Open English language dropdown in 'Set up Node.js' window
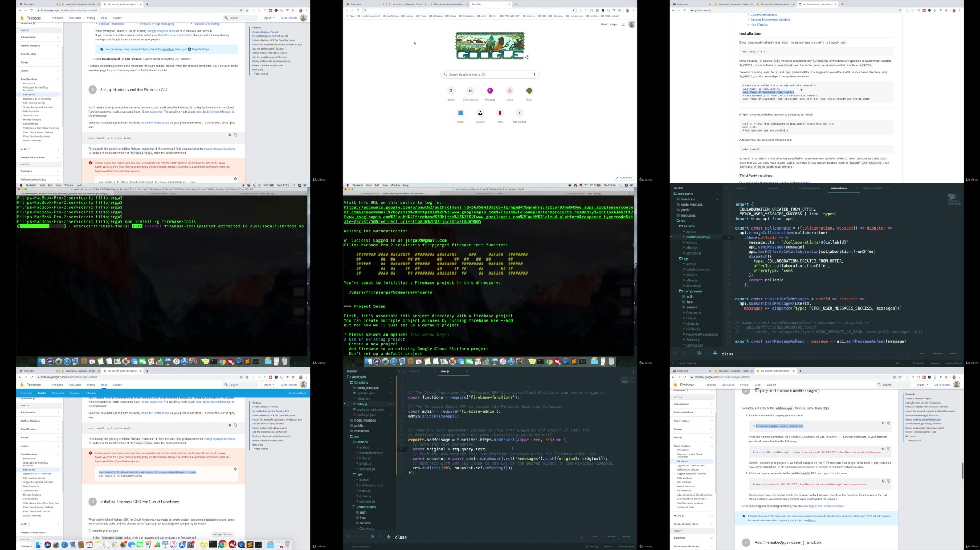The height and width of the screenshot is (550, 980). pos(268,18)
